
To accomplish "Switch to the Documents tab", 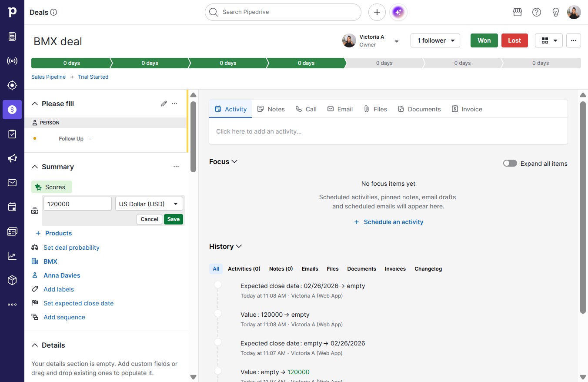I will tap(419, 109).
